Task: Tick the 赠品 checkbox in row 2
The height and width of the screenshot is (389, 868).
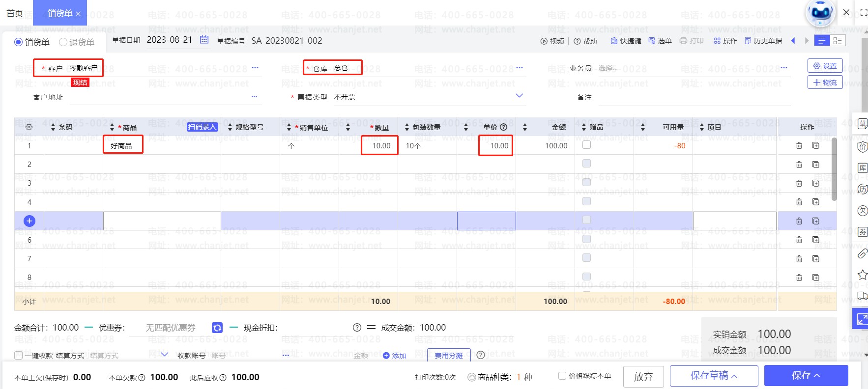Action: coord(586,164)
